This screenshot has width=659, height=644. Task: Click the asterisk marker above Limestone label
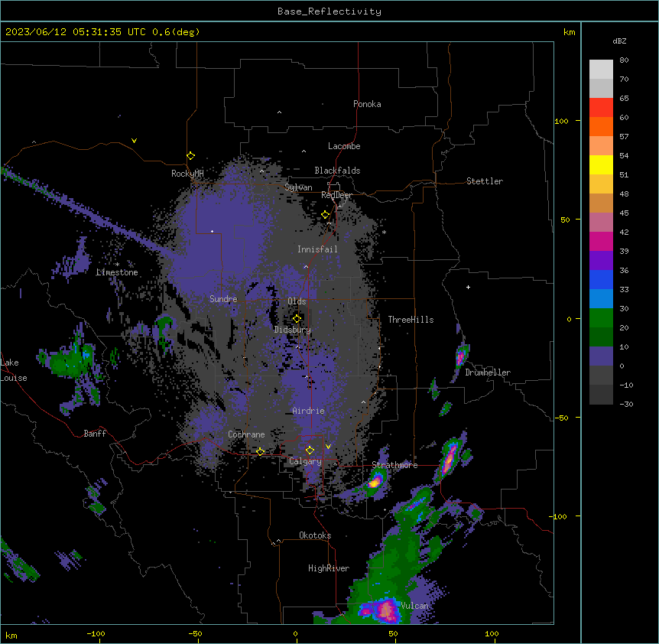(x=117, y=265)
